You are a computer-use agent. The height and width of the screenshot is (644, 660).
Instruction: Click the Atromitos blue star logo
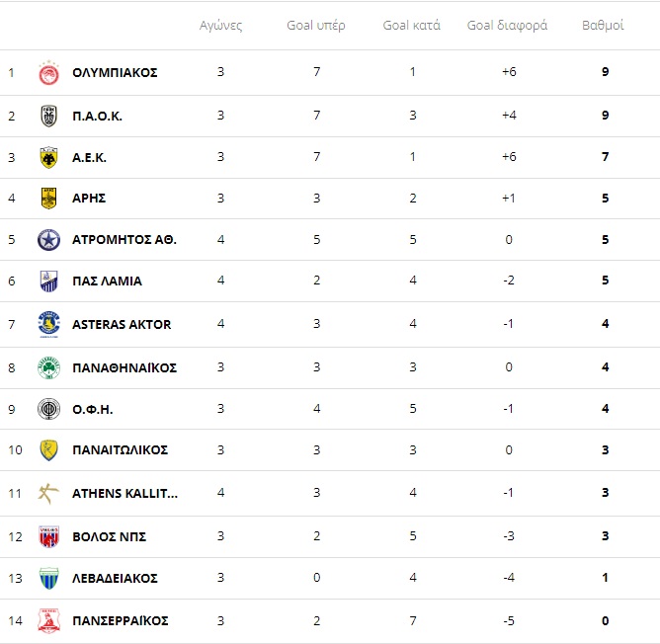click(x=48, y=239)
